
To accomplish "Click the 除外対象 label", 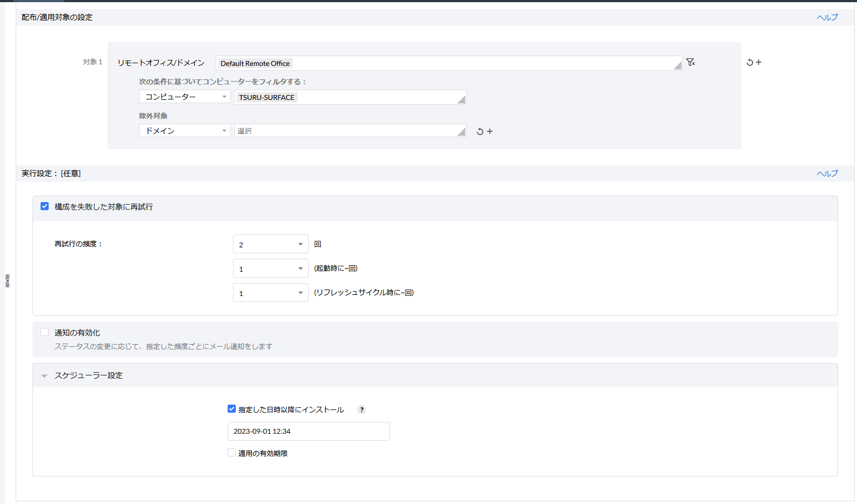I will 153,116.
